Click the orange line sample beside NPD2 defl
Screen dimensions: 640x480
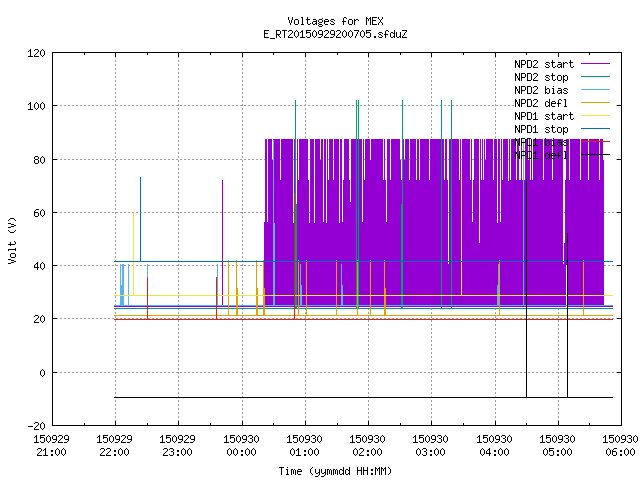595,102
